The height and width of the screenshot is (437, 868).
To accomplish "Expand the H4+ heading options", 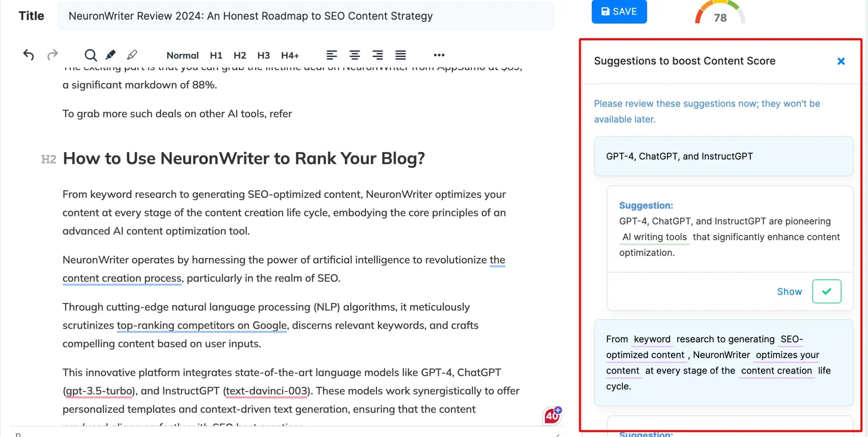I will tap(290, 55).
